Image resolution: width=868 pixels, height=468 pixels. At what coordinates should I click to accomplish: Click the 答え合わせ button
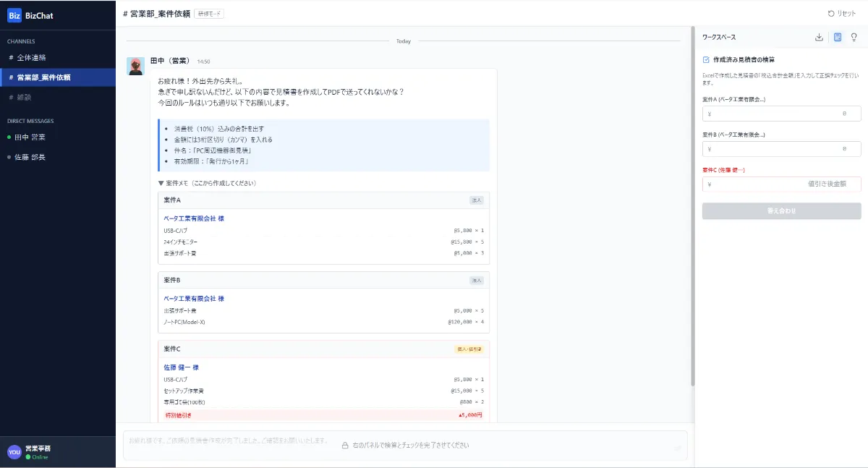[781, 211]
